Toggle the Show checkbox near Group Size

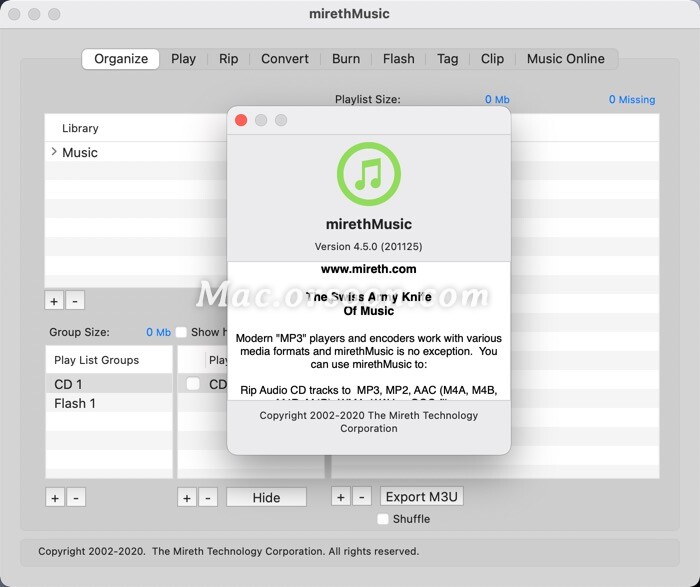tap(181, 332)
